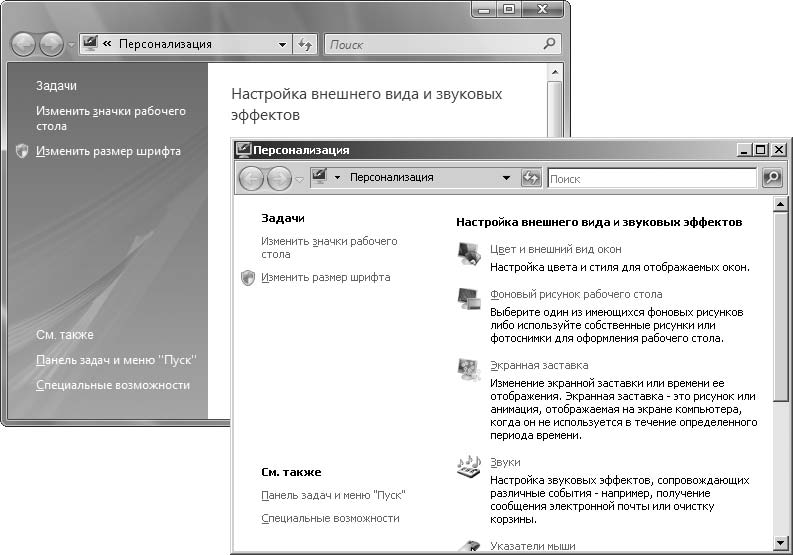Open Экранная заставка settings link
The image size is (793, 555).
[x=539, y=365]
